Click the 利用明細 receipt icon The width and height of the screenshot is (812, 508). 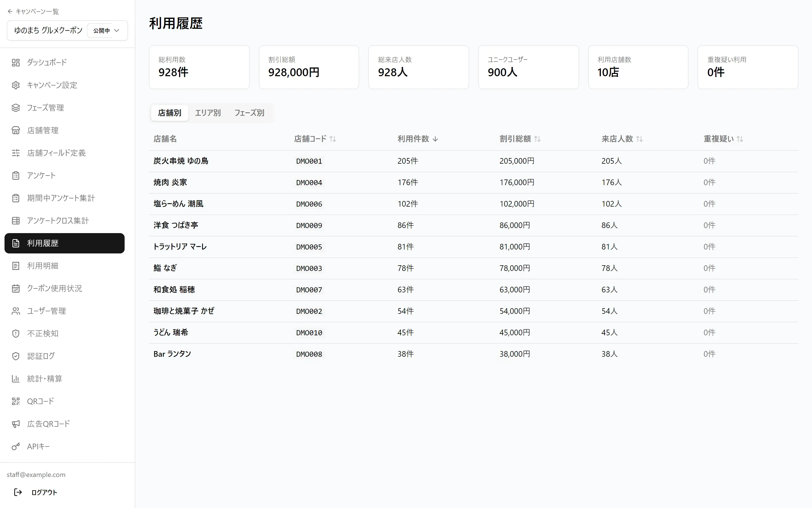(x=16, y=266)
